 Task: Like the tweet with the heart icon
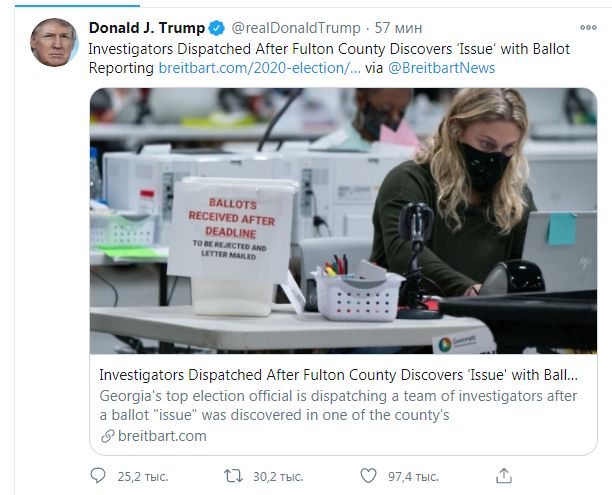tap(368, 475)
